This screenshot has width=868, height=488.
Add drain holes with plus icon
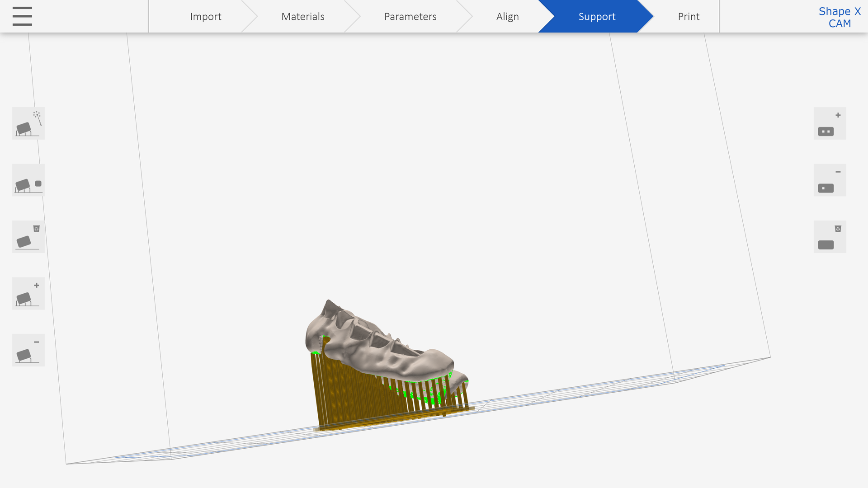830,123
